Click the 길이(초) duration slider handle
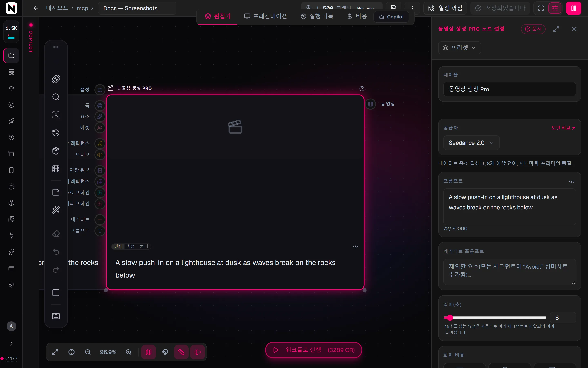Screen dimensions: 588x368 (450, 318)
